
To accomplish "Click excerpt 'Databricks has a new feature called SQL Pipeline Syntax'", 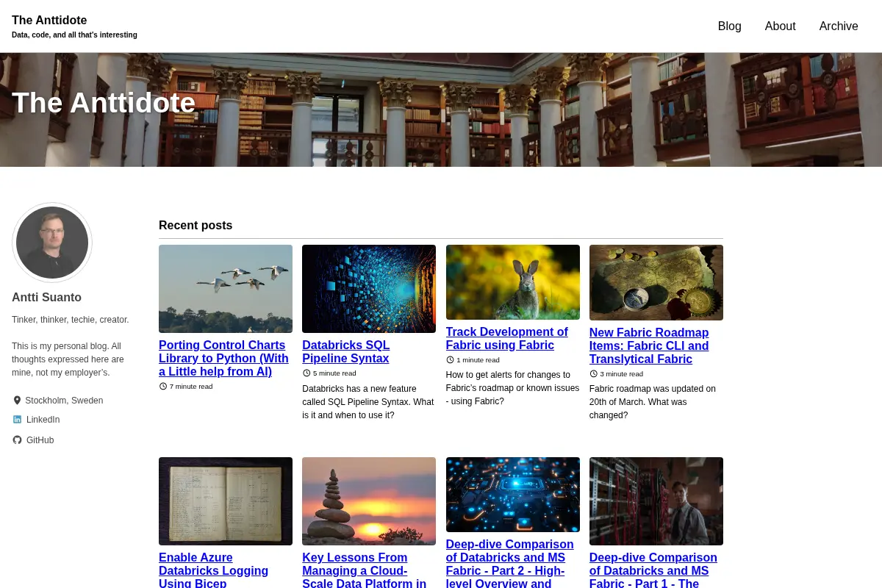I will pos(368,402).
